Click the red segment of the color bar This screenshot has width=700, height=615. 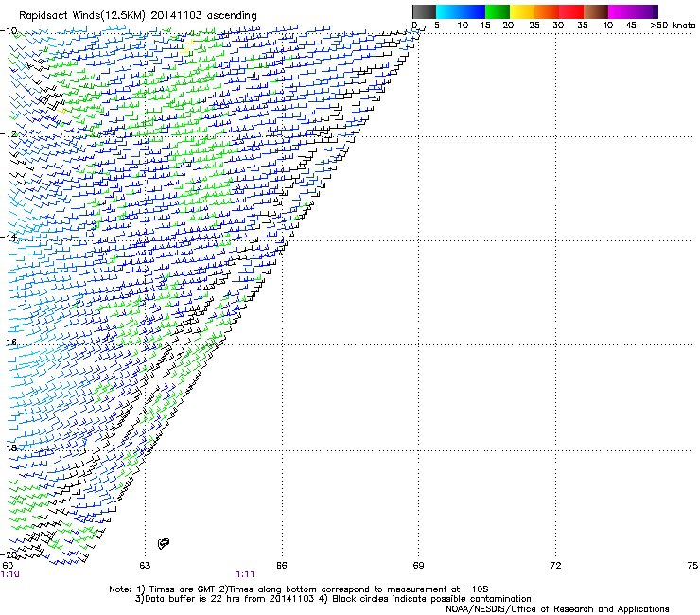pyautogui.click(x=571, y=11)
